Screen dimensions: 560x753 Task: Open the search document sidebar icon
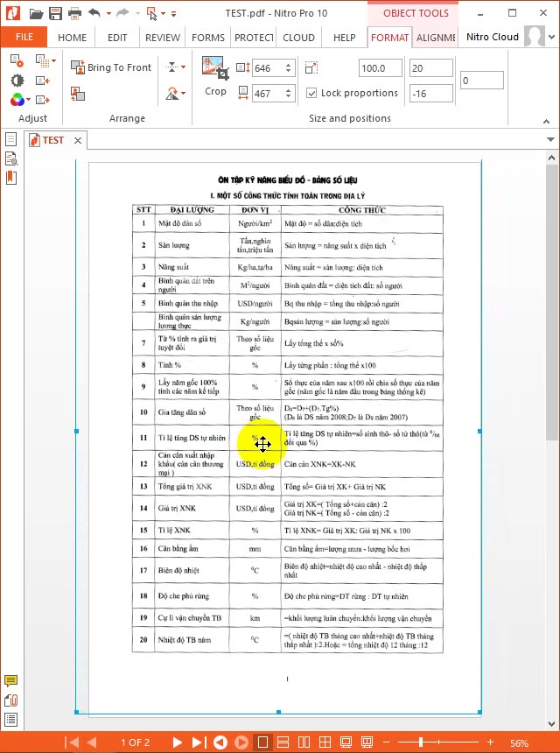(11, 158)
